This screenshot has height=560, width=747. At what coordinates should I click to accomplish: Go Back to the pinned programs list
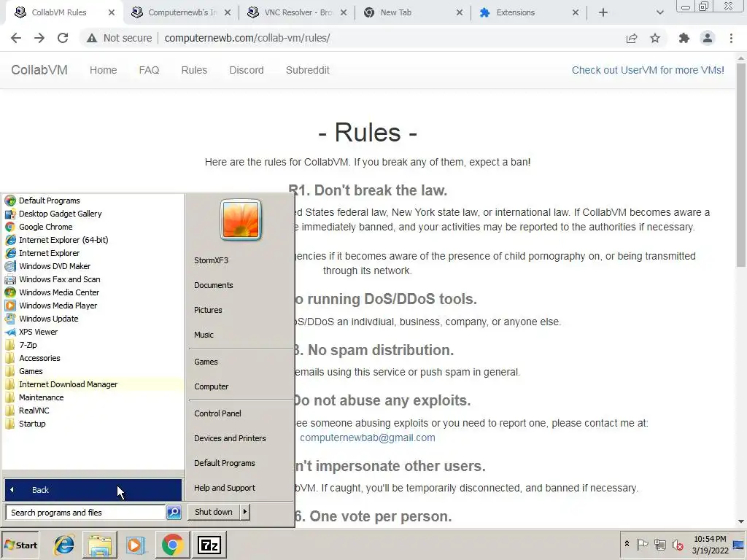(93, 490)
